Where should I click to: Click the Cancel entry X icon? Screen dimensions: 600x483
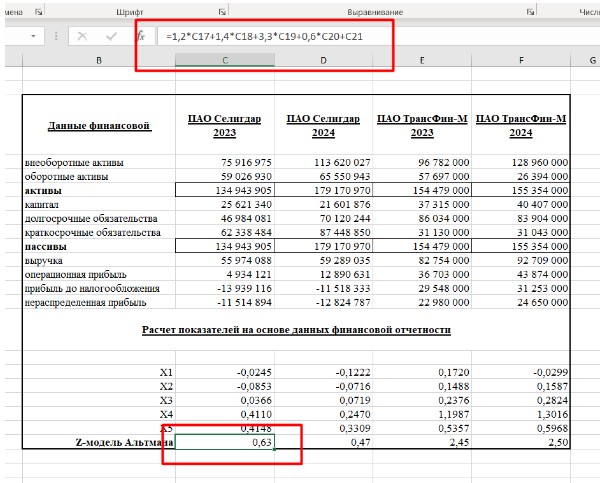83,36
